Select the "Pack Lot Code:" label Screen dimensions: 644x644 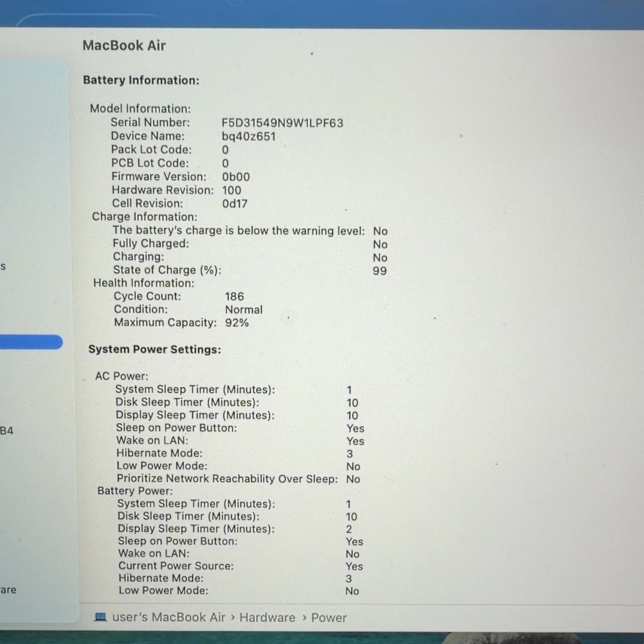click(151, 149)
